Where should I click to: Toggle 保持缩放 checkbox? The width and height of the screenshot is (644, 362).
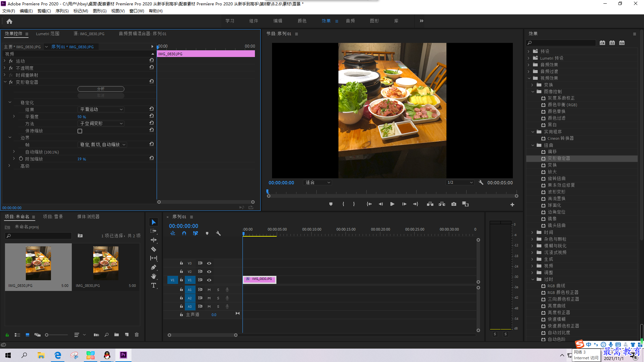(80, 131)
